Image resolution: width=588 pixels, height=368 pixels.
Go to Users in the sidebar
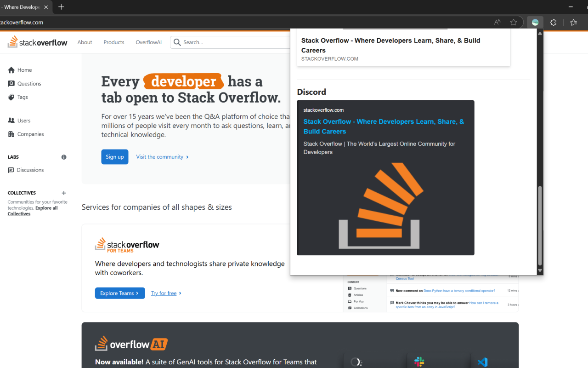point(19,121)
